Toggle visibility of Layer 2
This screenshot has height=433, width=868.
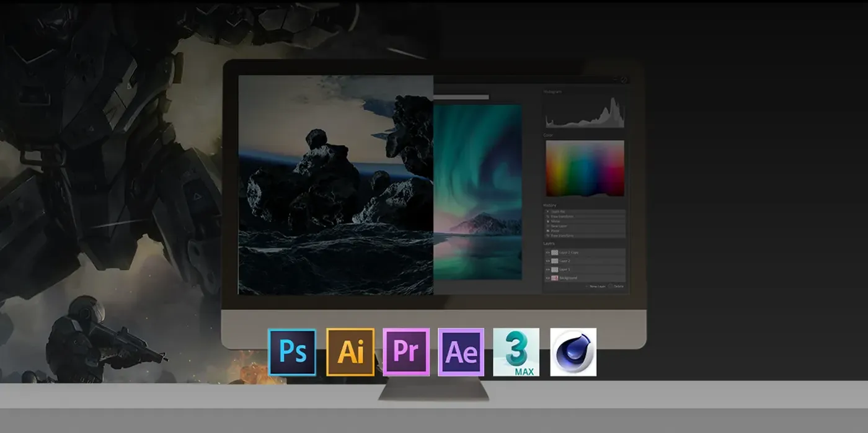coord(547,261)
